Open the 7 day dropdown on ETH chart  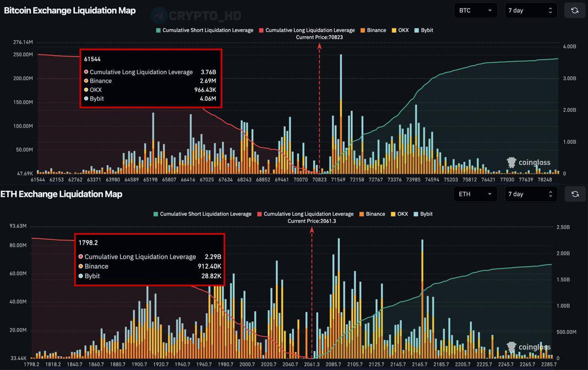(531, 194)
